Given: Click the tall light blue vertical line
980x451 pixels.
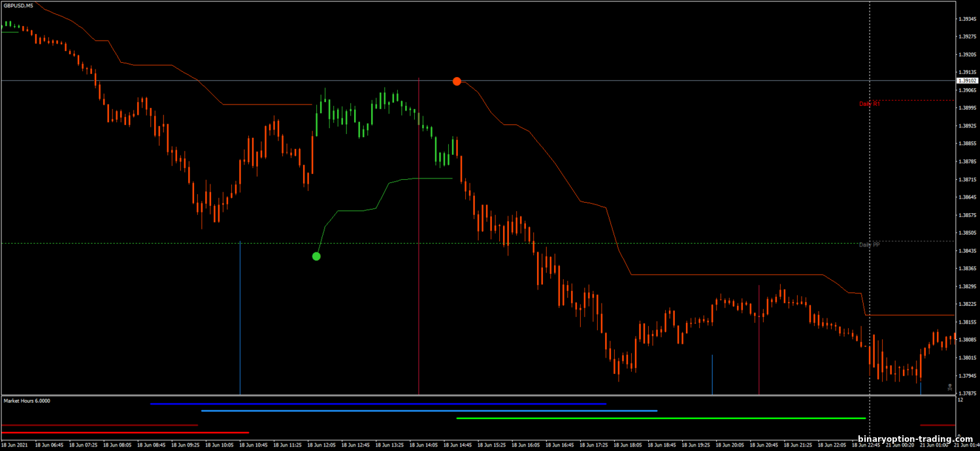Looking at the screenshot, I should coord(240,318).
